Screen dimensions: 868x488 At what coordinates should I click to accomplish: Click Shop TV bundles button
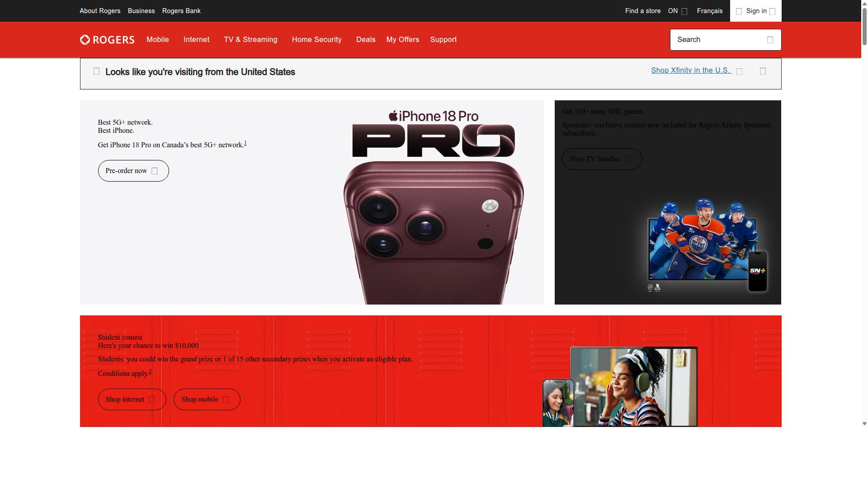tap(602, 159)
